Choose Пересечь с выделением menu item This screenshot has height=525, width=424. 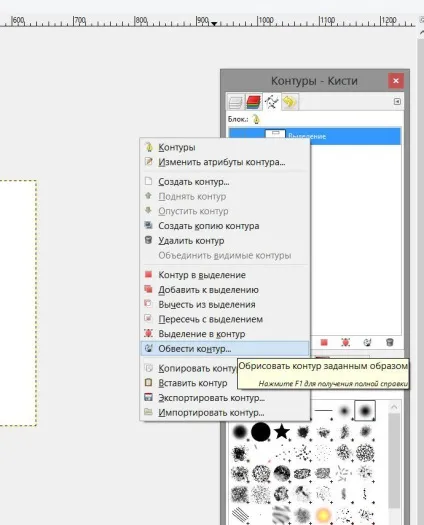coord(225,319)
